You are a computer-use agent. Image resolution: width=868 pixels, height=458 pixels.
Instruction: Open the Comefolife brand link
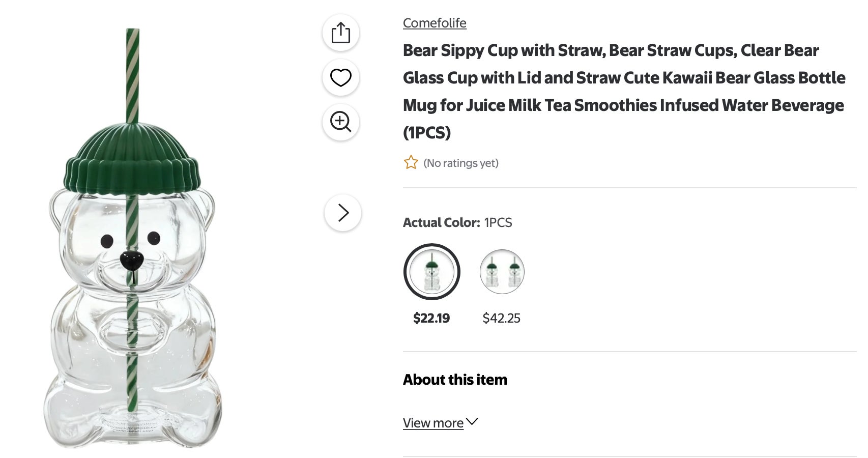(434, 23)
